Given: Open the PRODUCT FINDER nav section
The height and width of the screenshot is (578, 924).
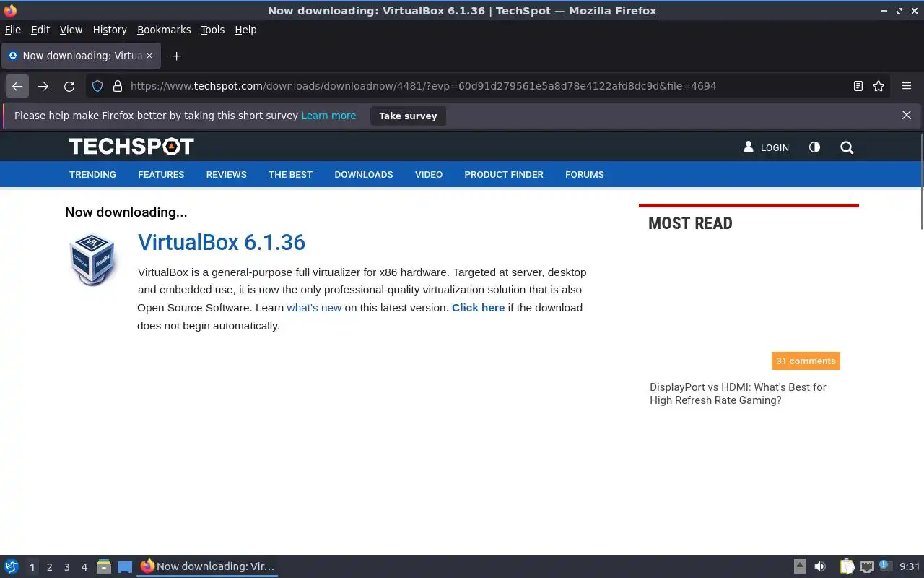Looking at the screenshot, I should [x=504, y=174].
